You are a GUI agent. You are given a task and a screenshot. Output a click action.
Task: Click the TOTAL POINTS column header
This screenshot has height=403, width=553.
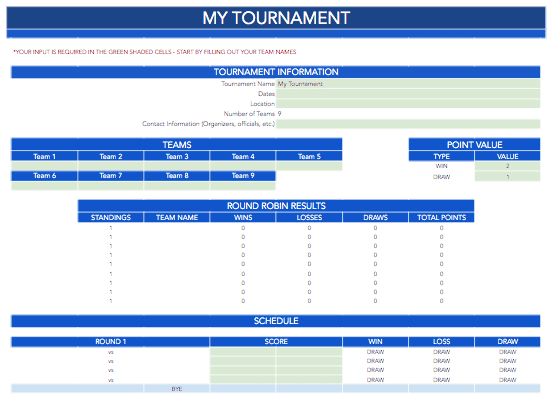(x=442, y=218)
